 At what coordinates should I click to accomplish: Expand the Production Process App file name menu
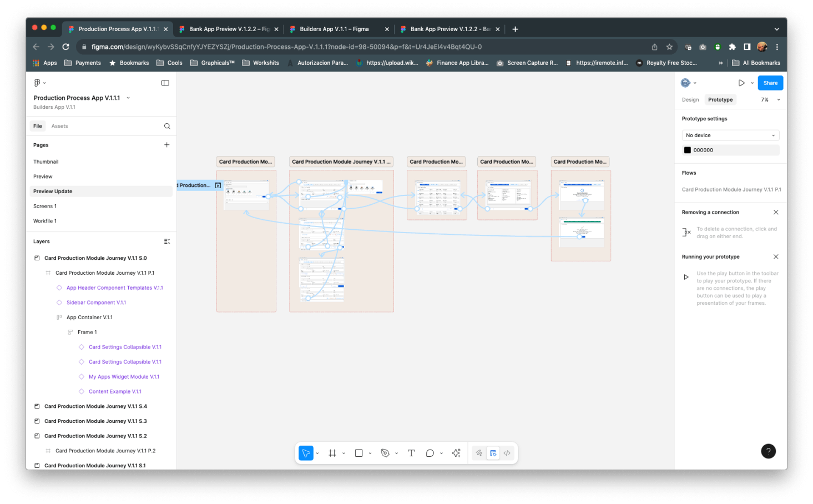tap(128, 98)
